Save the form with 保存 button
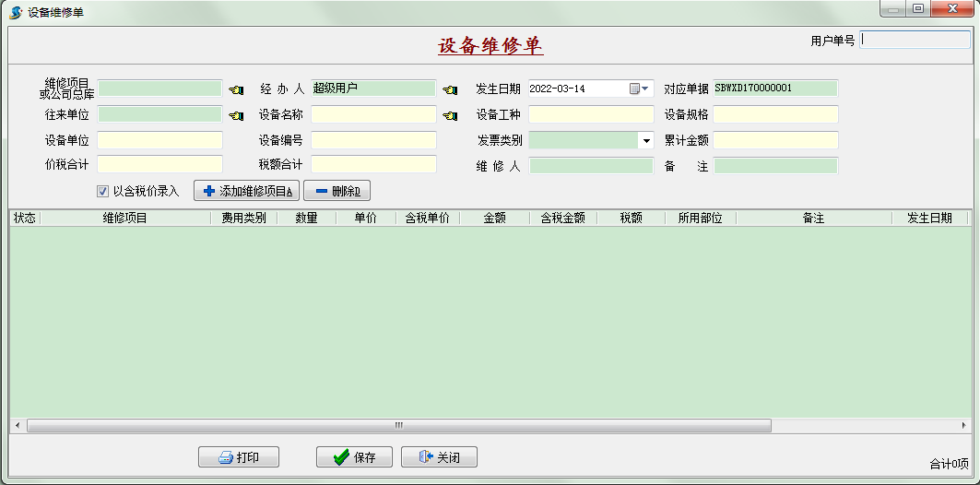This screenshot has width=980, height=485. [354, 457]
